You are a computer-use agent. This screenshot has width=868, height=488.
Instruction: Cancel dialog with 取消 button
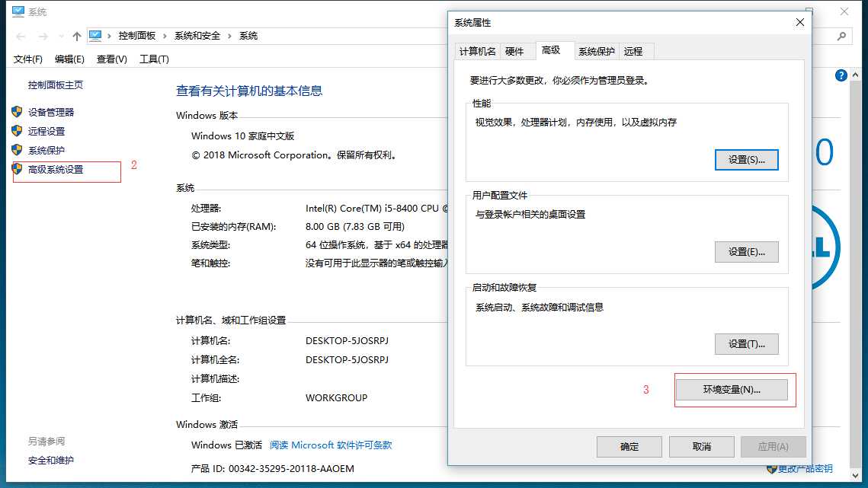701,446
